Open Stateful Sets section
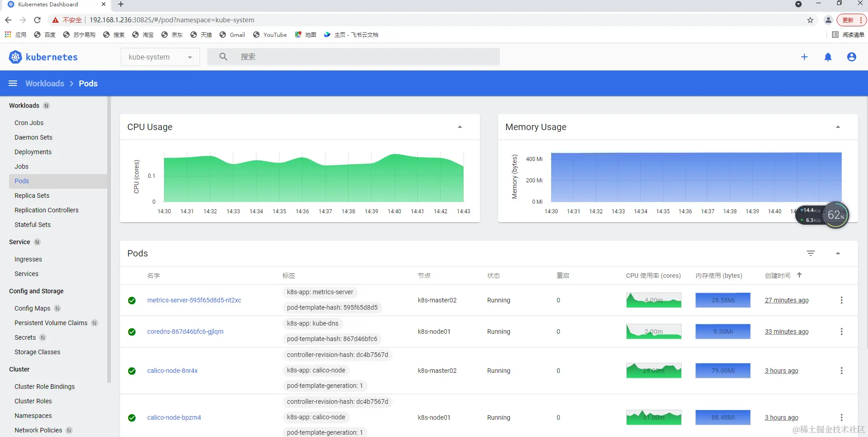 pyautogui.click(x=32, y=225)
